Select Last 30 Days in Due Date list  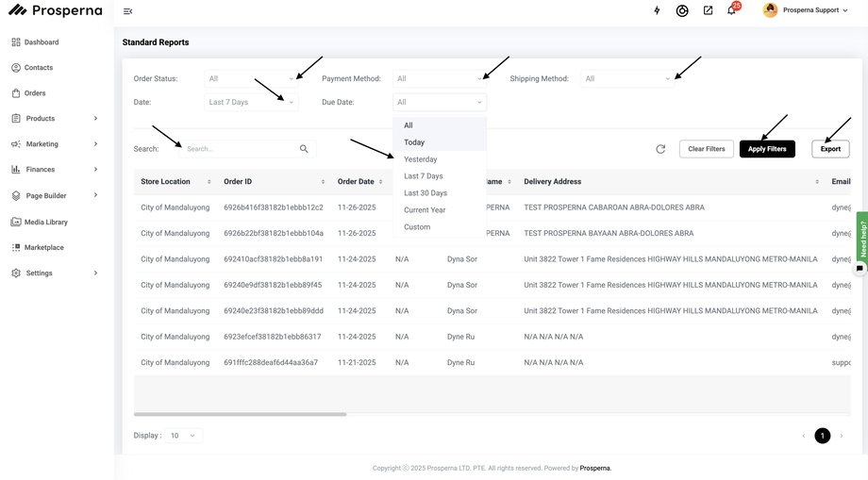coord(440,193)
